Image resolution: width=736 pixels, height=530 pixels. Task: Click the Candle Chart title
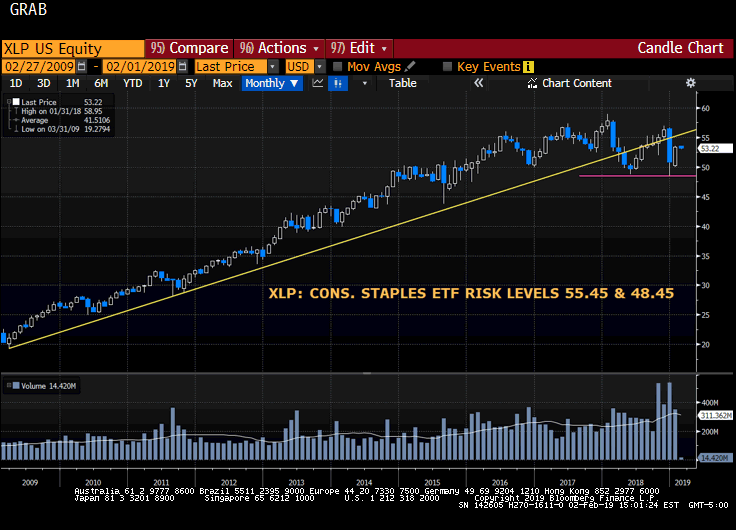click(x=680, y=48)
